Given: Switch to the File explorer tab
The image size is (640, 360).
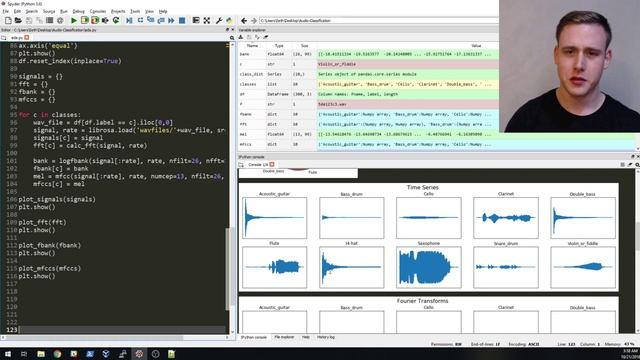Looking at the screenshot, I should (284, 337).
